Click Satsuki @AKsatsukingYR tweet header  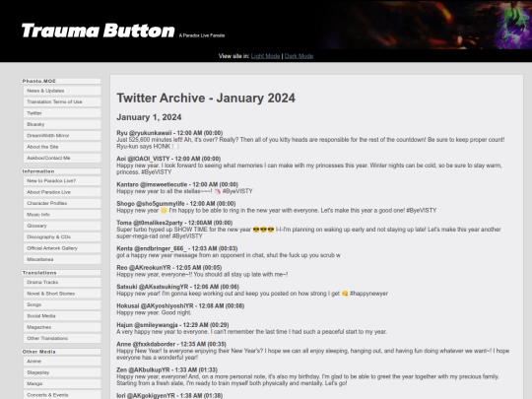(x=177, y=287)
